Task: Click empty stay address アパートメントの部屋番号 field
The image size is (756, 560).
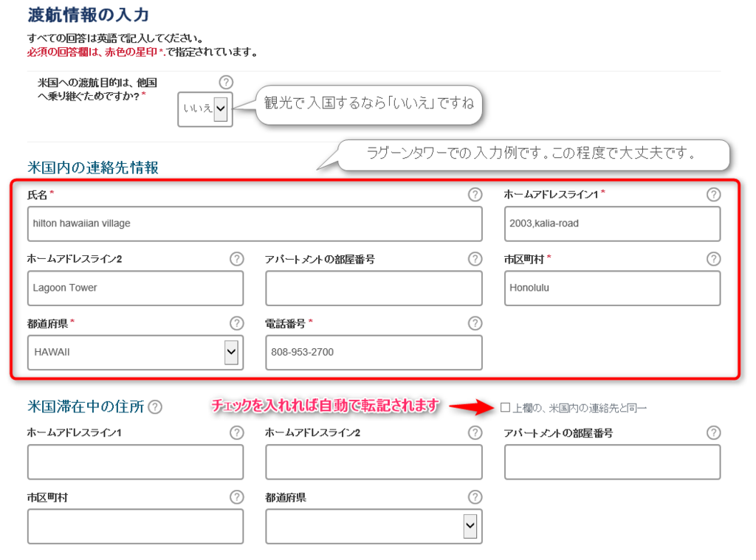Action: (x=612, y=462)
